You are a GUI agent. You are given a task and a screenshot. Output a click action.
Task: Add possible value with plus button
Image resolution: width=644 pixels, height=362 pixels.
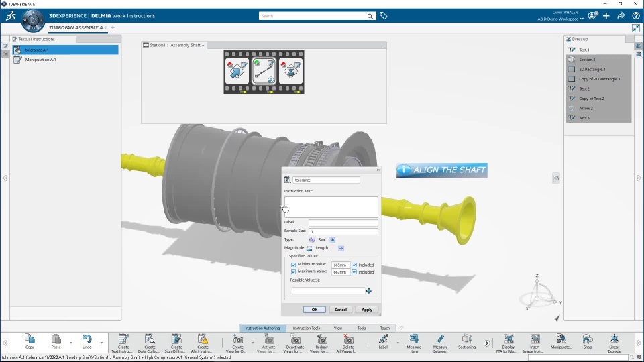tap(369, 290)
